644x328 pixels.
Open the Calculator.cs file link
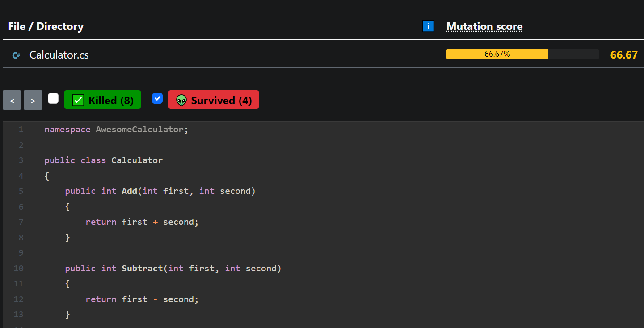pos(59,55)
